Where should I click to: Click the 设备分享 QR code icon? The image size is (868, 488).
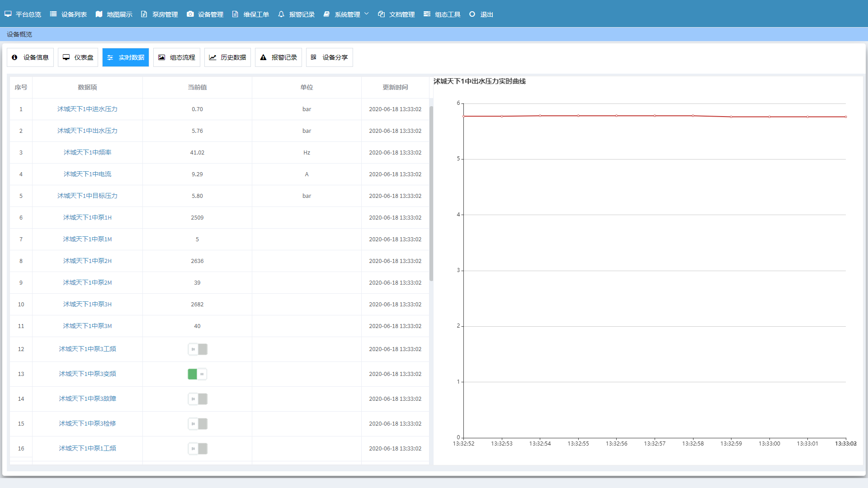point(314,57)
